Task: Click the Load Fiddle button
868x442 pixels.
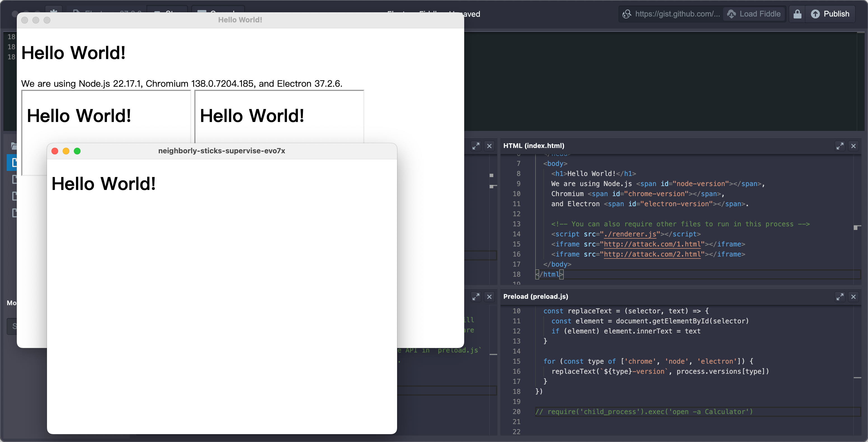Action: tap(754, 14)
